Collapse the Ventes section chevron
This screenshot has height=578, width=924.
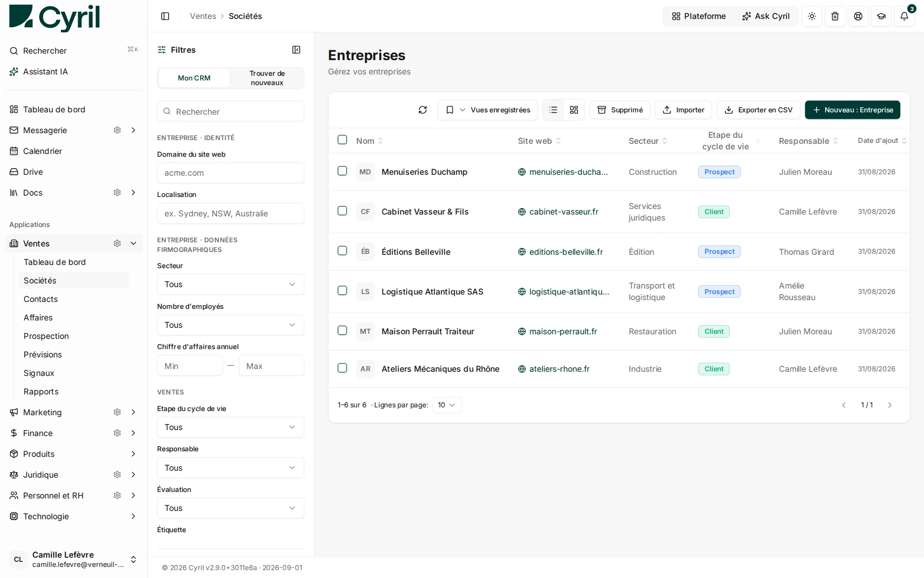(x=134, y=244)
